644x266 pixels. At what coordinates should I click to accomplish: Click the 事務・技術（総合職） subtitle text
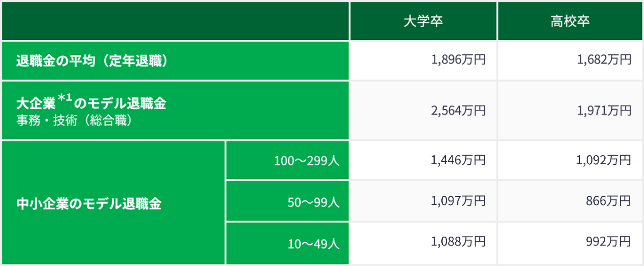coord(74,121)
